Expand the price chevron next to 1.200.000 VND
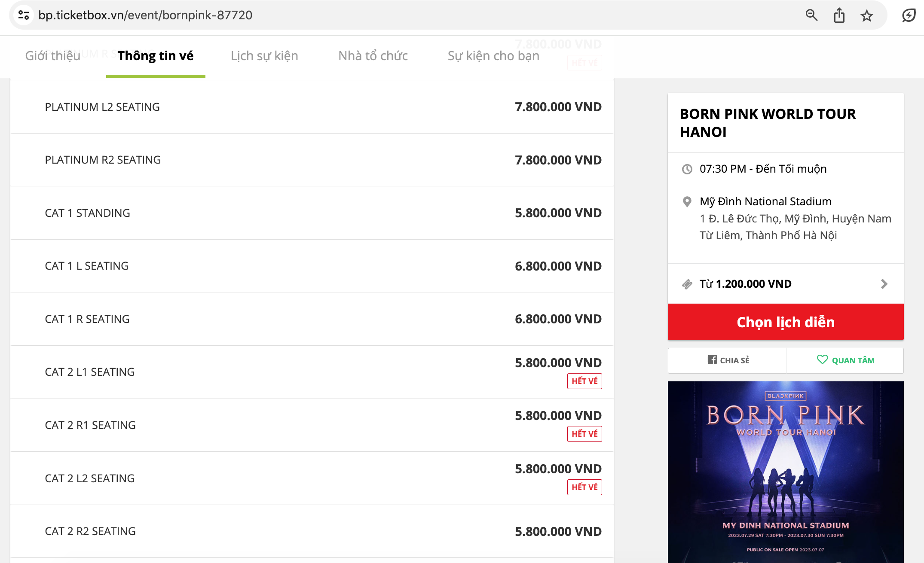924x563 pixels. pyautogui.click(x=884, y=284)
